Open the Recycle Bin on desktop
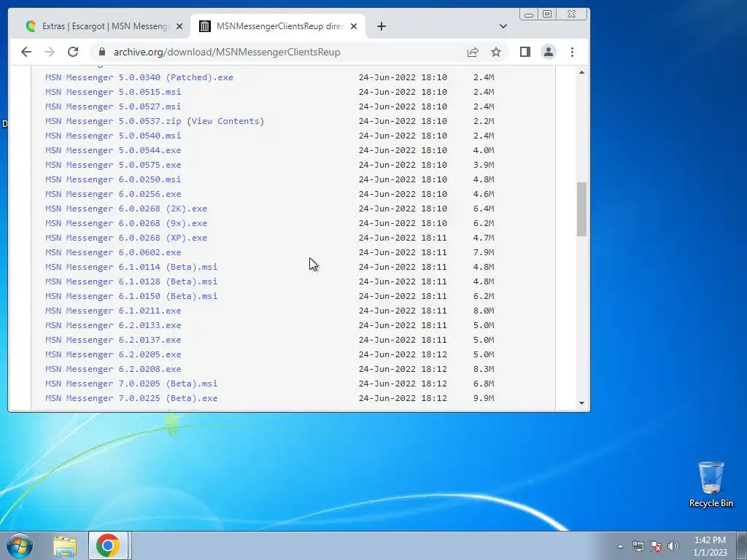Image resolution: width=747 pixels, height=560 pixels. [x=711, y=484]
